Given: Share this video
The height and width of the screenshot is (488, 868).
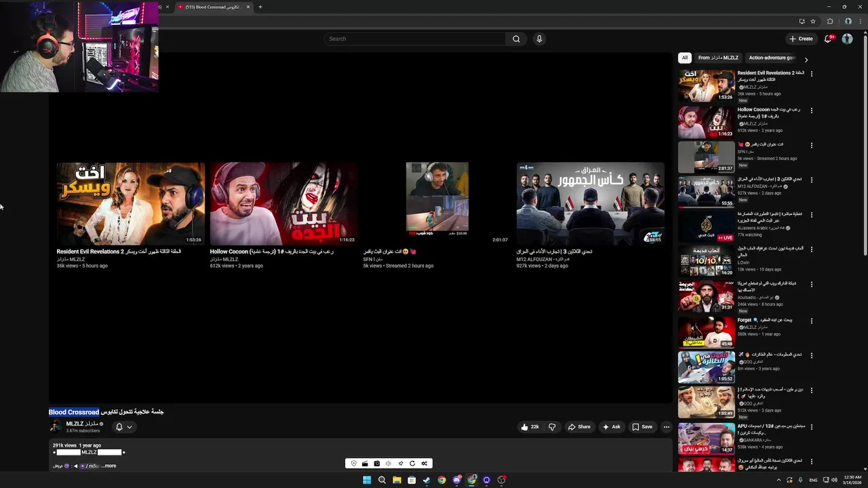Looking at the screenshot, I should click(579, 427).
